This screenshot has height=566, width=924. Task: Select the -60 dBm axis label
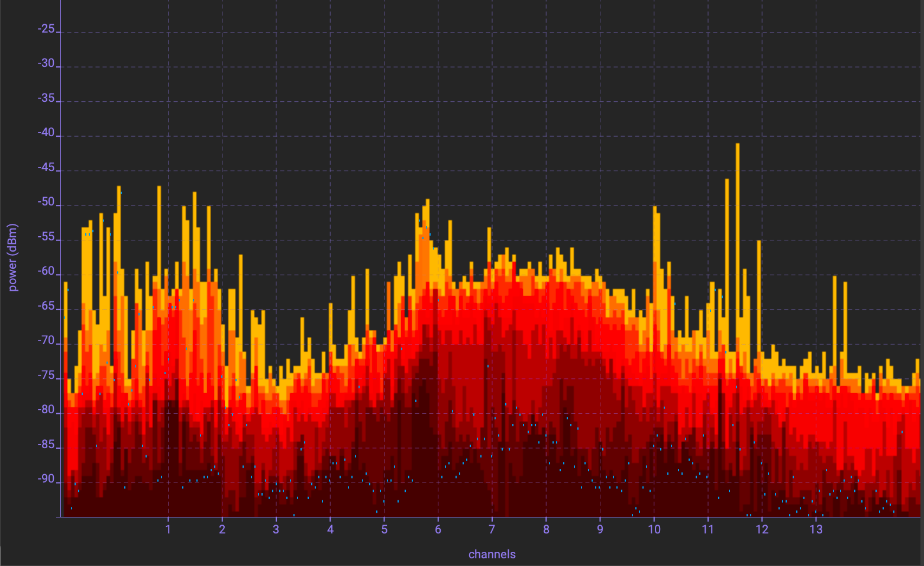coord(46,272)
